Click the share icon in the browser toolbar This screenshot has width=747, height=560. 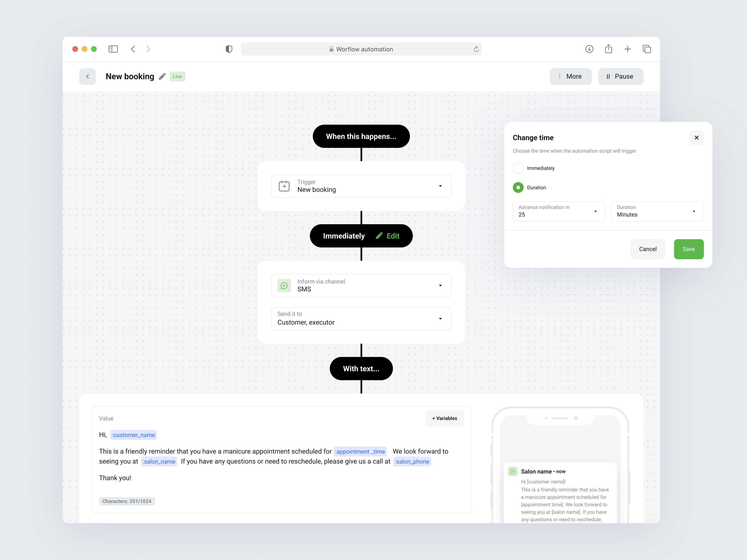(x=609, y=49)
